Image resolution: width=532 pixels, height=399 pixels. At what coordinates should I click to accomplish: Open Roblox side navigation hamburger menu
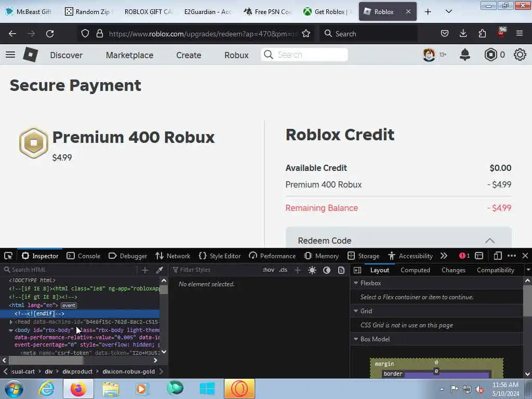point(10,55)
